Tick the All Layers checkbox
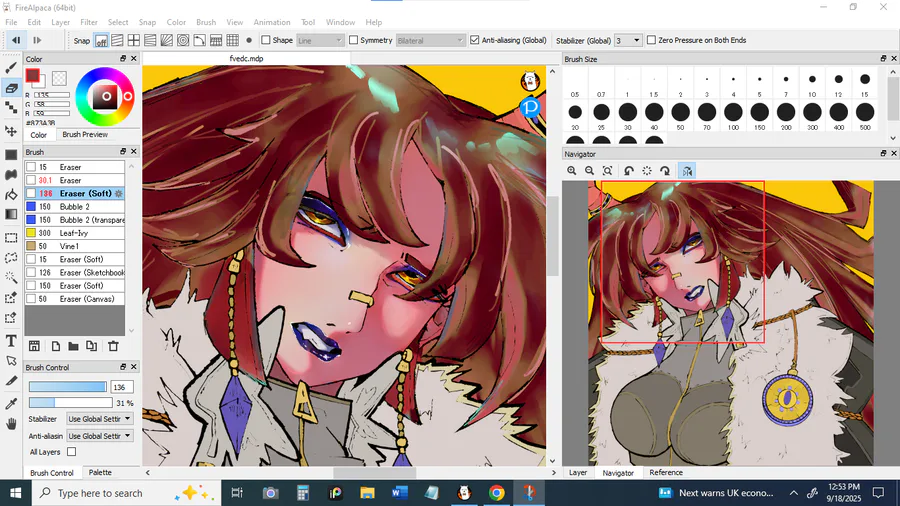Screen dimensions: 900x506 point(71,452)
